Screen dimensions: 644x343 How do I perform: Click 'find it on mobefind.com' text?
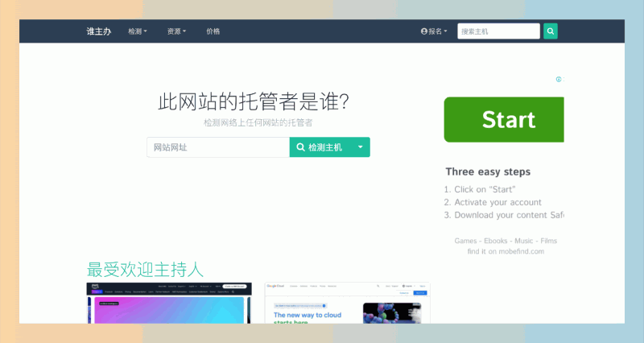pyautogui.click(x=506, y=251)
